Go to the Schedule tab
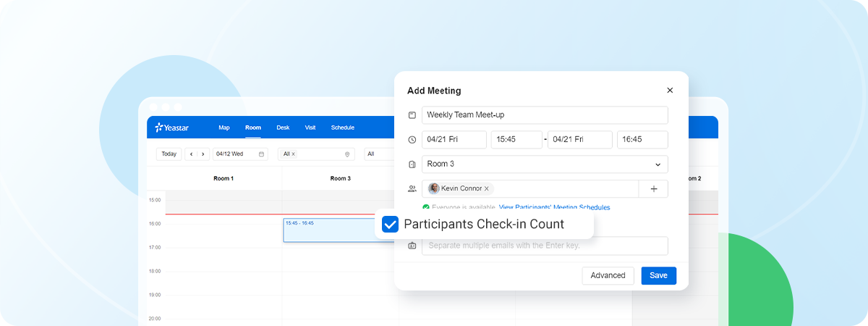The width and height of the screenshot is (868, 326). coord(343,128)
